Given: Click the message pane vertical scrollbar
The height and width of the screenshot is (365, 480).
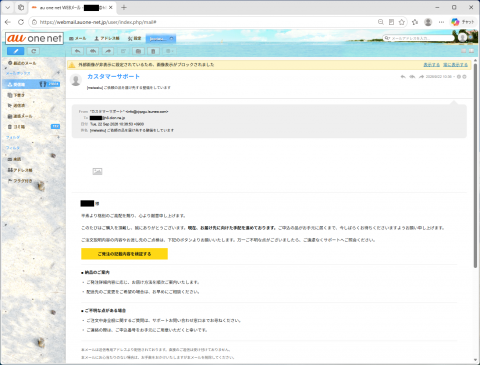Looking at the screenshot, I should coord(475,165).
